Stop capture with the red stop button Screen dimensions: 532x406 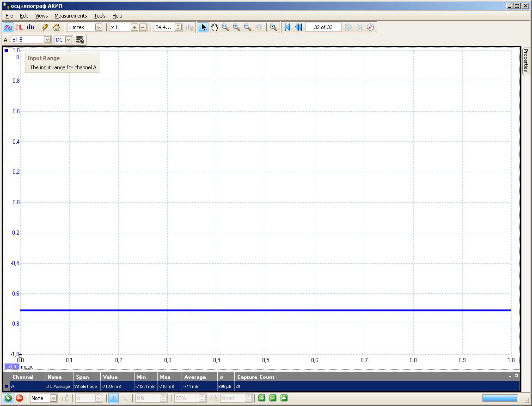pyautogui.click(x=19, y=398)
